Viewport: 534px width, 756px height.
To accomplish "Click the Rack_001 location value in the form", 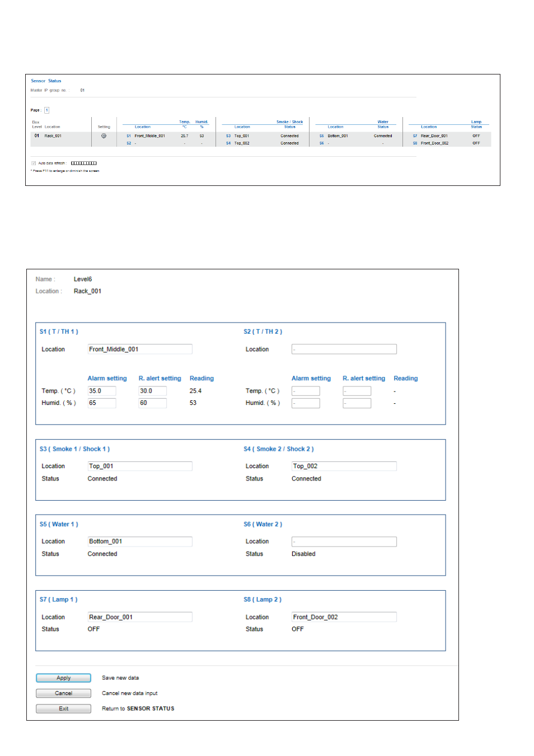I will pyautogui.click(x=87, y=291).
